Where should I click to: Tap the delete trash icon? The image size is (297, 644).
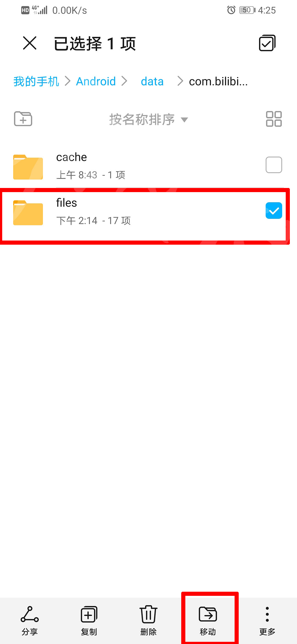point(148,614)
